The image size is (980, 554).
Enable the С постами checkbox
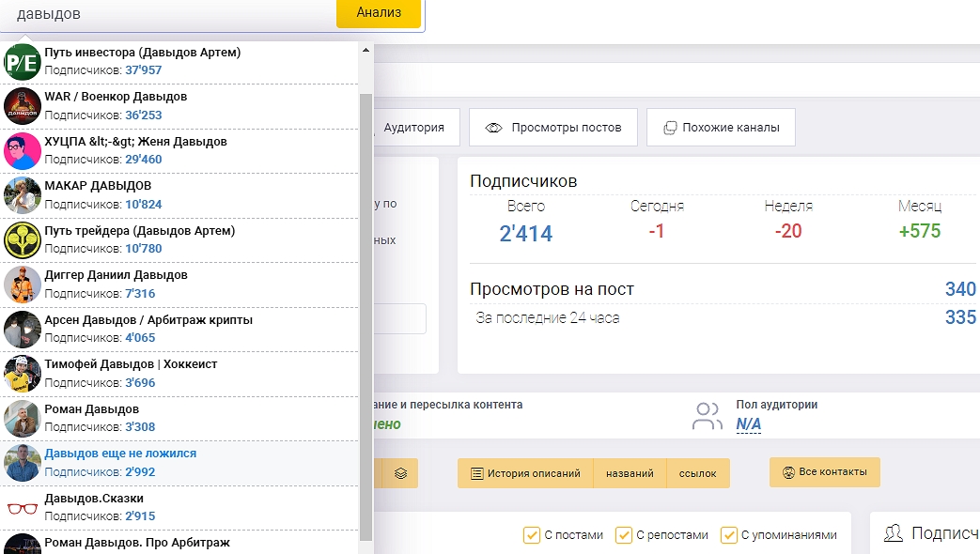pyautogui.click(x=532, y=534)
